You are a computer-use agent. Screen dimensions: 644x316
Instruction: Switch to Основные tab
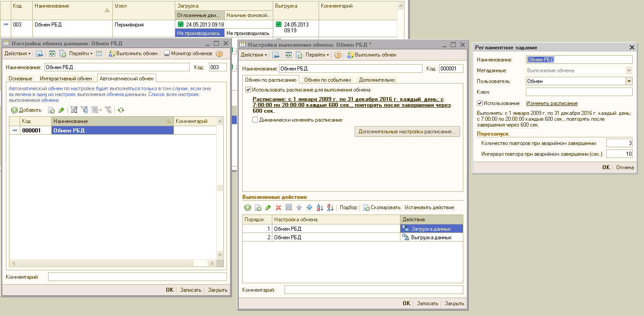(21, 79)
